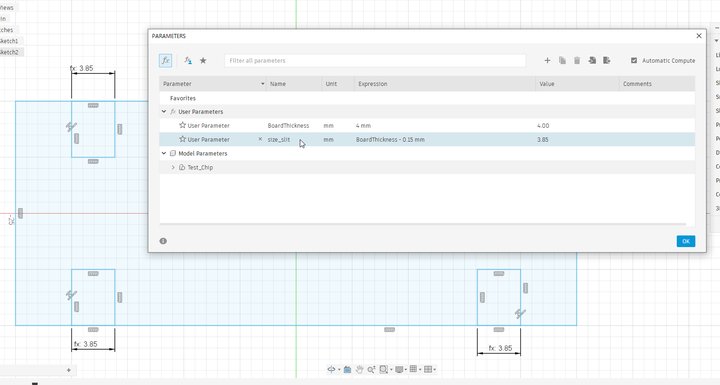Image resolution: width=720 pixels, height=385 pixels.
Task: Collapse the Model Parameters group
Action: coord(164,153)
